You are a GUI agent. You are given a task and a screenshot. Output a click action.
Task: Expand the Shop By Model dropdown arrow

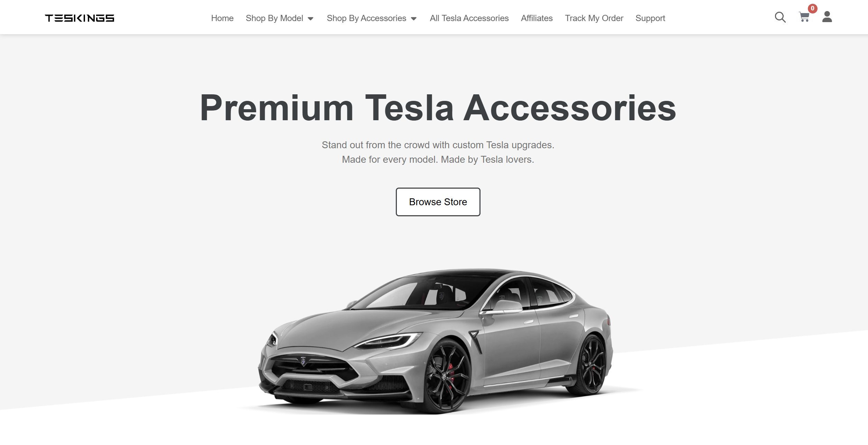pyautogui.click(x=310, y=19)
